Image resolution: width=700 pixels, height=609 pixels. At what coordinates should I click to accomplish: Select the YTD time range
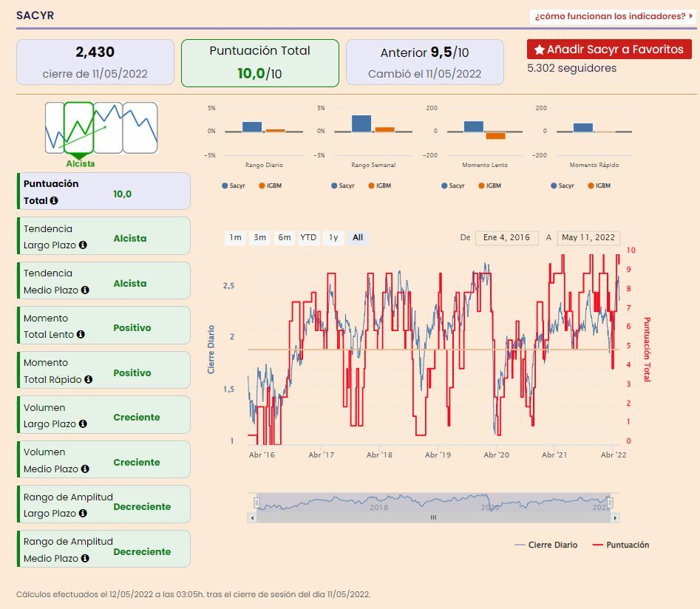tap(308, 237)
